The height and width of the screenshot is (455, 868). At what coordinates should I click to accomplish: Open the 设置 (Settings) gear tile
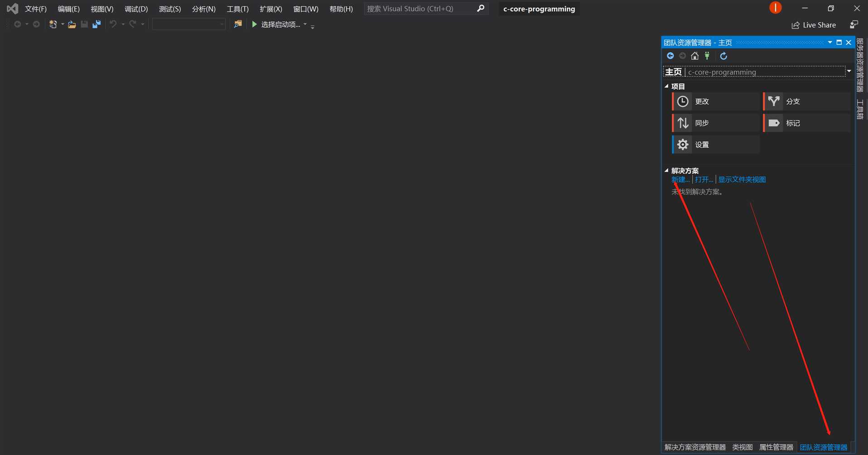(716, 145)
